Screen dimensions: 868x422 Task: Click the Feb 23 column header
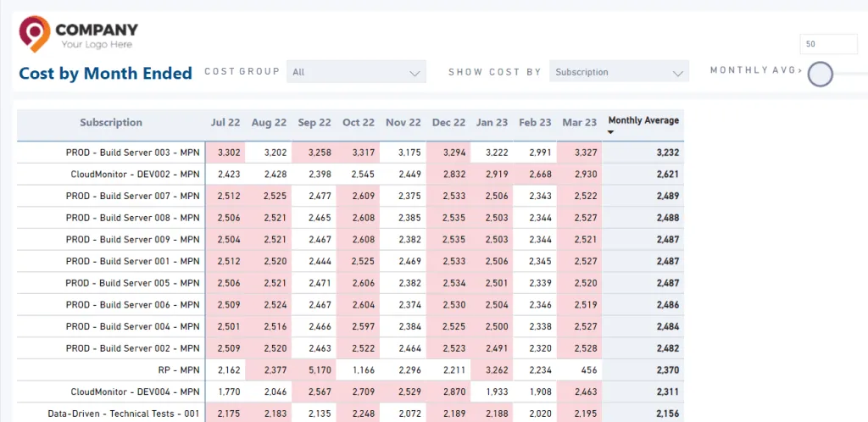[536, 123]
